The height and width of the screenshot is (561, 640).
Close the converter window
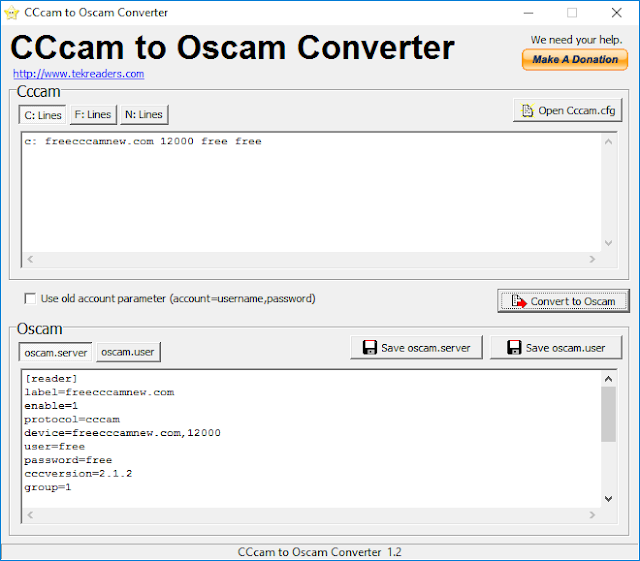point(616,13)
